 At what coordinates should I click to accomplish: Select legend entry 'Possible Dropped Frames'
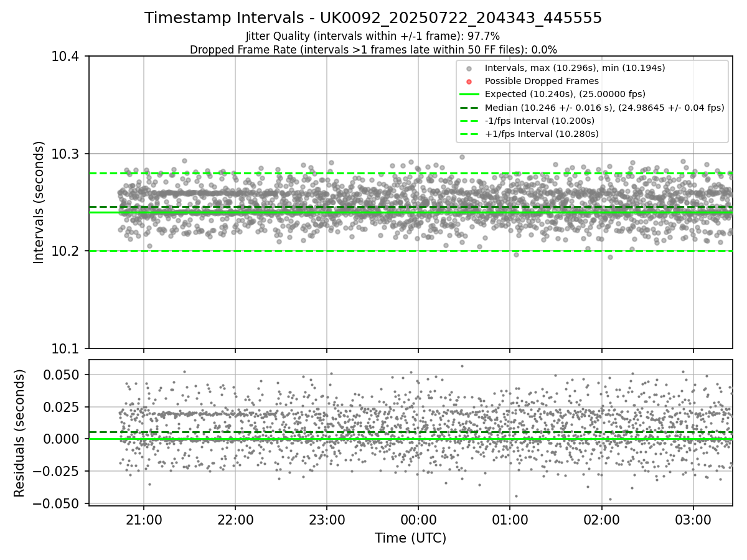(542, 81)
